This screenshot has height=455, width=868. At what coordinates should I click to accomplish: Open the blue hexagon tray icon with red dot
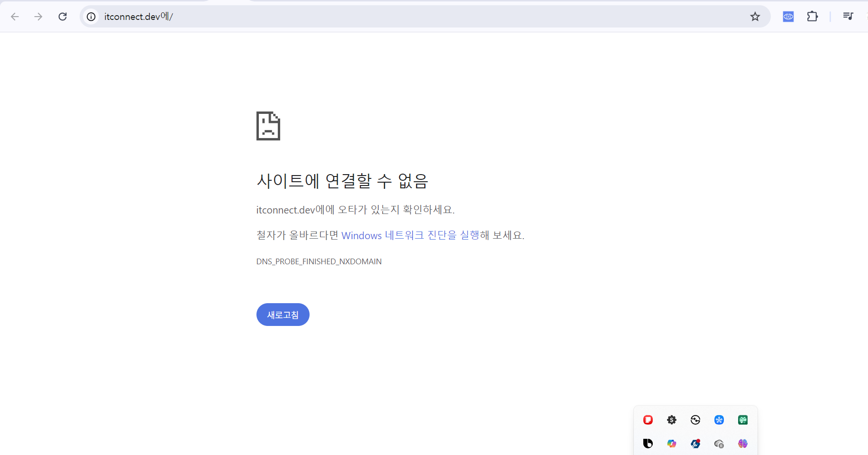(x=695, y=444)
